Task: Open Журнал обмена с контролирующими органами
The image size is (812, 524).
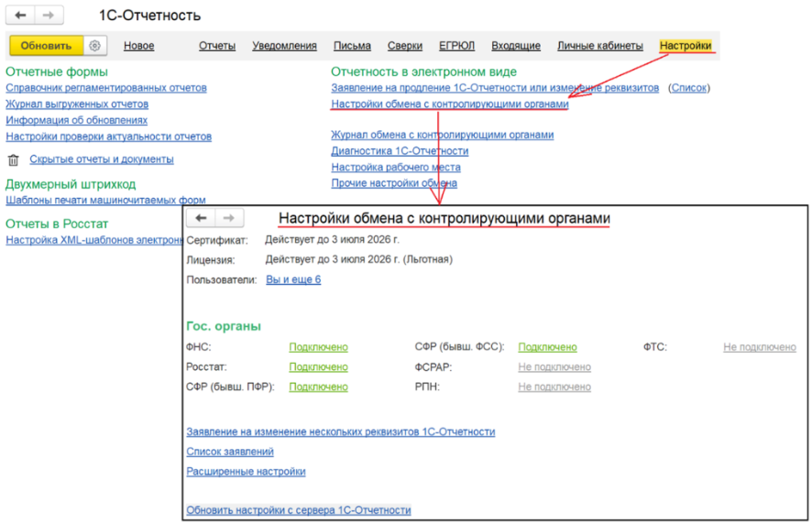Action: tap(443, 135)
